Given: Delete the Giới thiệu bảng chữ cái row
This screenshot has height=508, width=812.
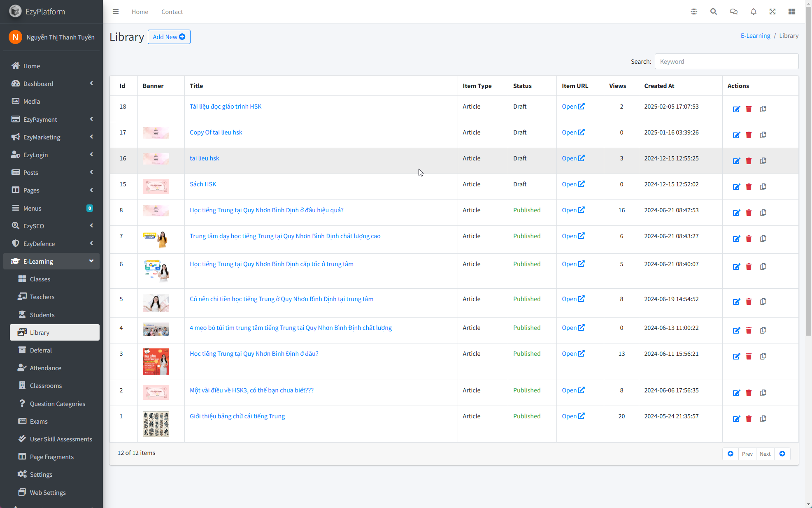Looking at the screenshot, I should pos(749,419).
